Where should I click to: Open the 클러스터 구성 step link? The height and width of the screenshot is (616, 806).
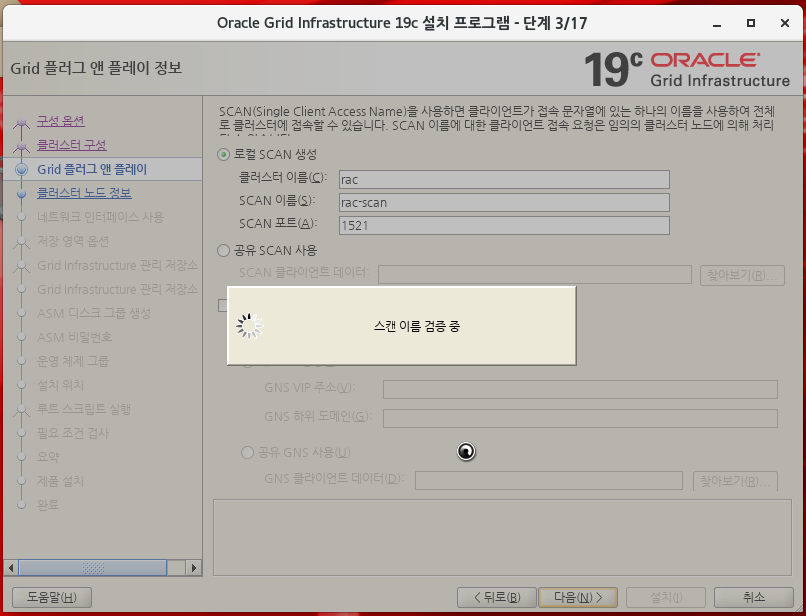tap(71, 145)
